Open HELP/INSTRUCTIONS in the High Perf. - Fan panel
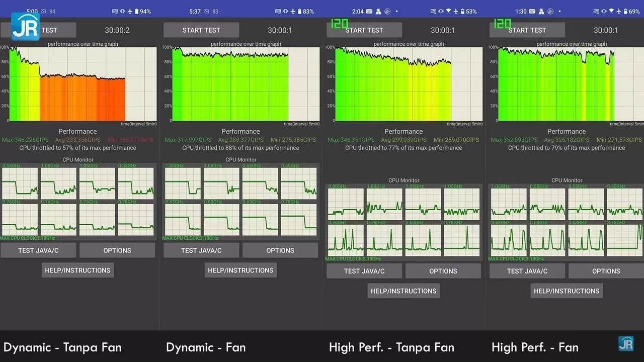 pos(567,291)
